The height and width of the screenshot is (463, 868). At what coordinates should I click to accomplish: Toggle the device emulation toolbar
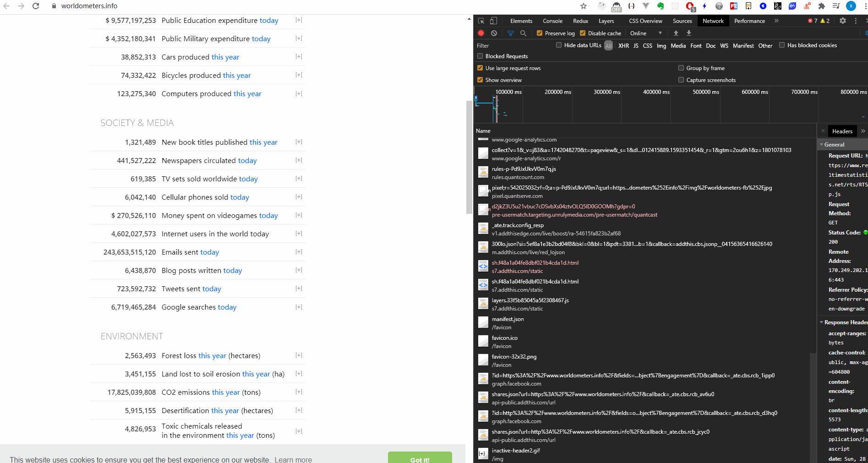point(492,21)
